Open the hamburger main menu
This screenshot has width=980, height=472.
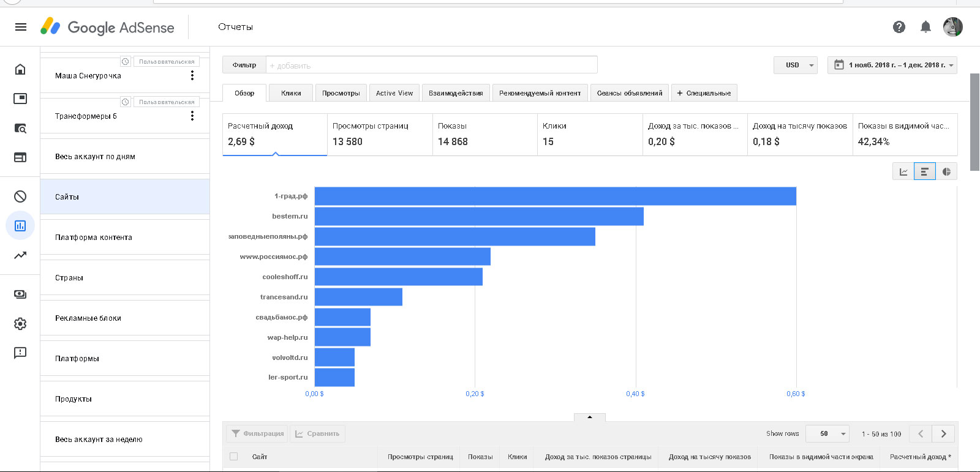[x=20, y=27]
